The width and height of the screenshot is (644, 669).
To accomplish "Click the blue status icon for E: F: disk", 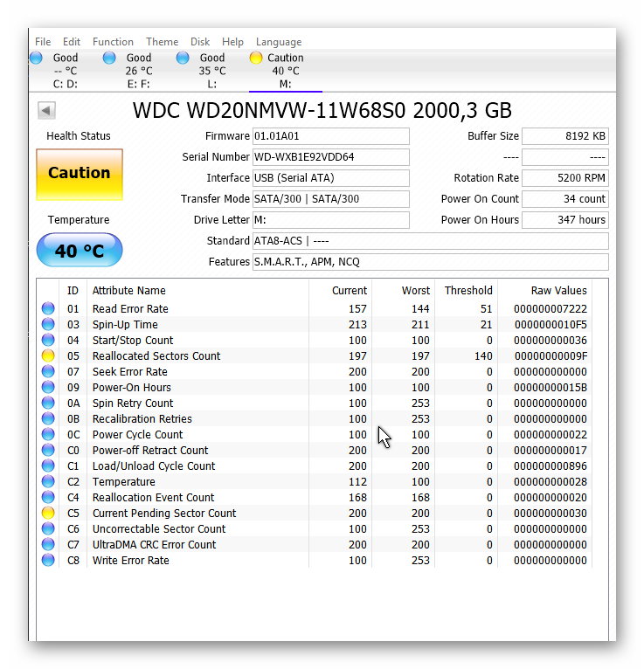I will click(x=109, y=58).
